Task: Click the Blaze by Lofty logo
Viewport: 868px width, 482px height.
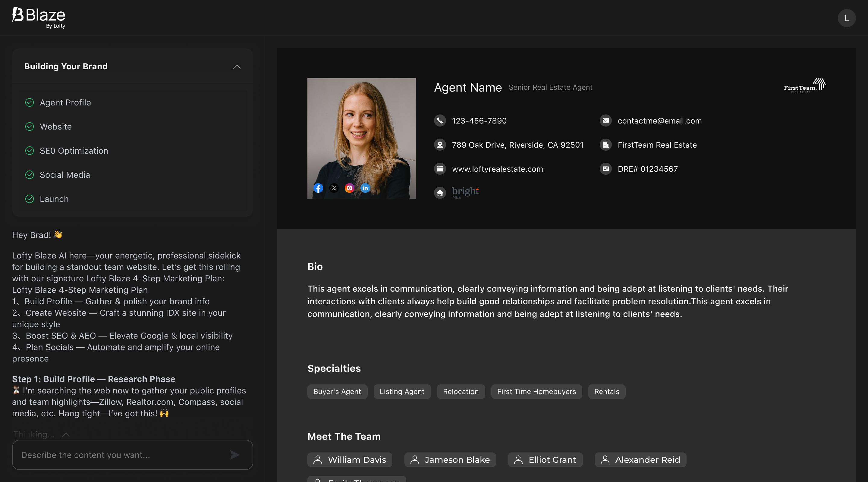Action: click(39, 17)
